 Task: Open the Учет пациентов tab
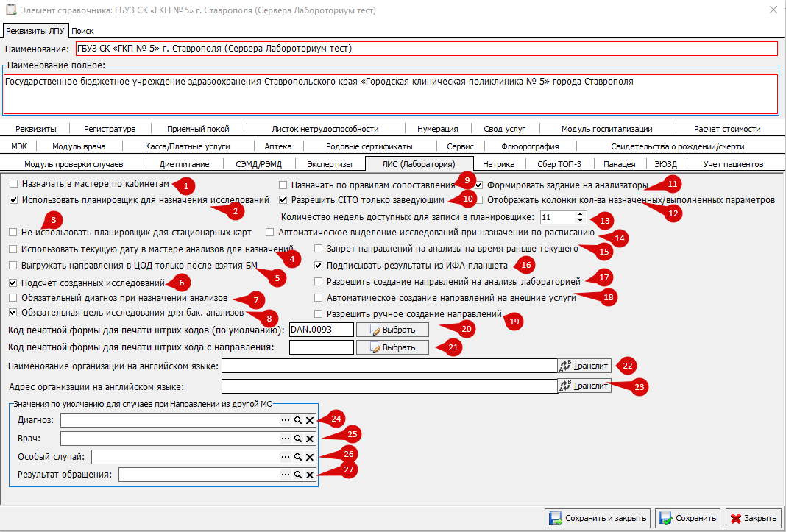click(x=733, y=164)
